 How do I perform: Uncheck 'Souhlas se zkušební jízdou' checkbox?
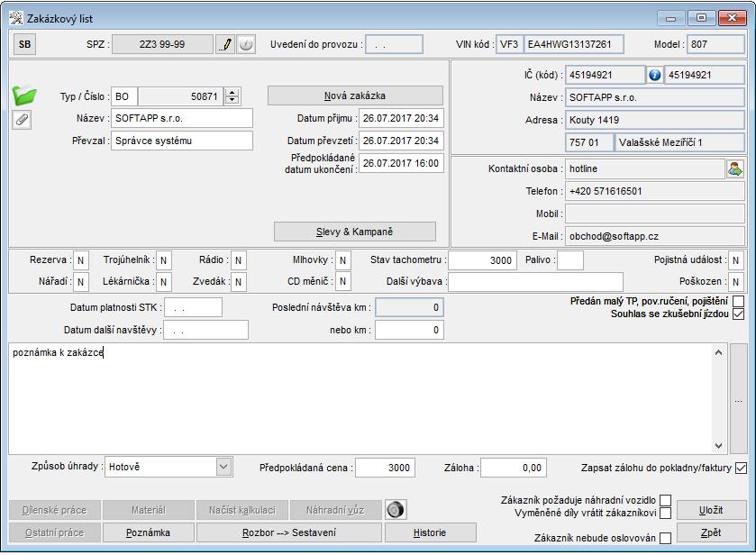pyautogui.click(x=738, y=314)
